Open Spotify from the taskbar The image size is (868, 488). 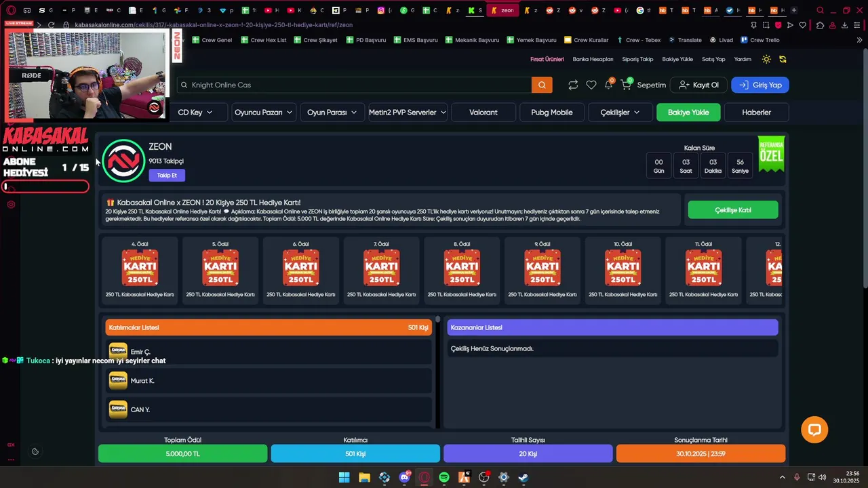(x=444, y=477)
